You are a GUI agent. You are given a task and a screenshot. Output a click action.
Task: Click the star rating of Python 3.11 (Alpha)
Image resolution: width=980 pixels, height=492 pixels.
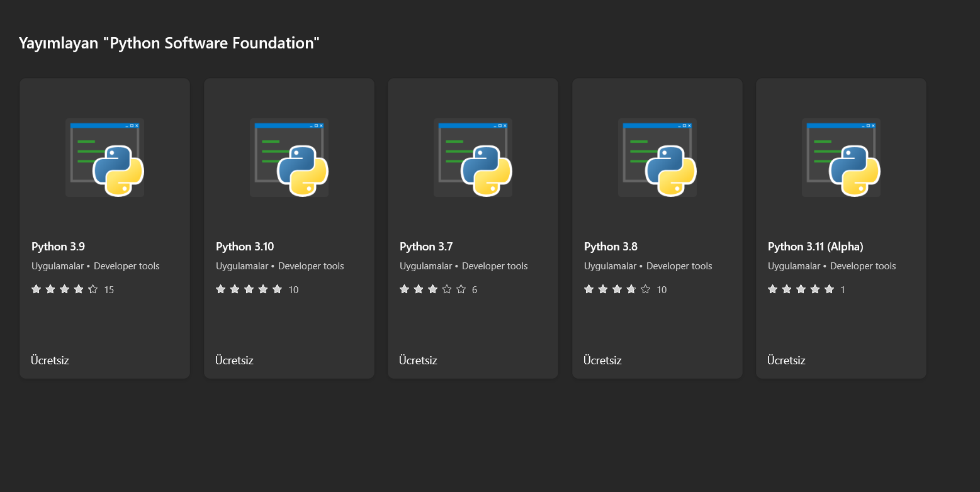pos(801,289)
